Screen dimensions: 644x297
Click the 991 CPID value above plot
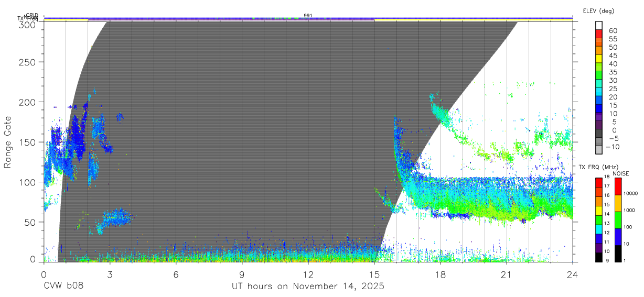[308, 16]
